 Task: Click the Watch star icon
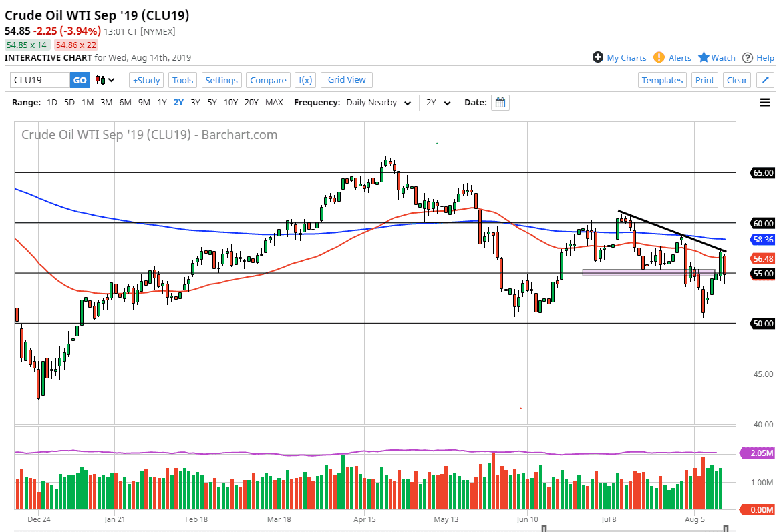pyautogui.click(x=704, y=57)
